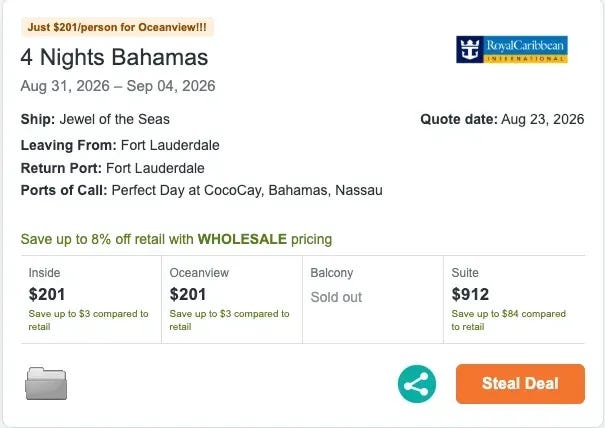Screen dimensions: 605x428
Task: Click Oceanview Save up to $3 note
Action: pos(229,320)
